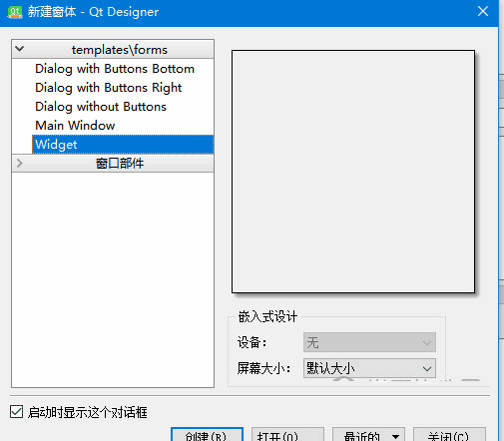
Task: Click the 关闭 button
Action: [449, 434]
